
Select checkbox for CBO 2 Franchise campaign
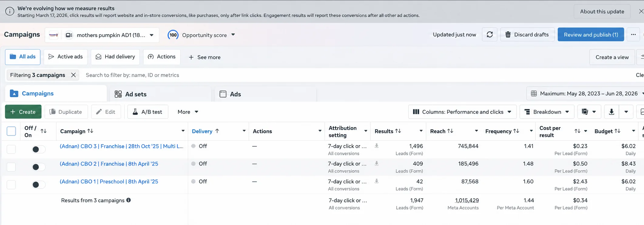click(x=11, y=167)
